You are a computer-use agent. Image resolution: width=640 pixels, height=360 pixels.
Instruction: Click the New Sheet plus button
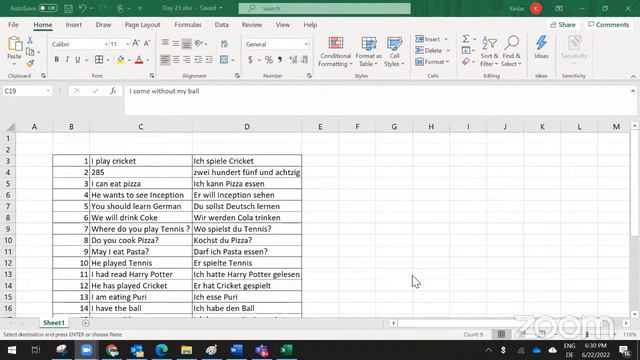click(85, 323)
